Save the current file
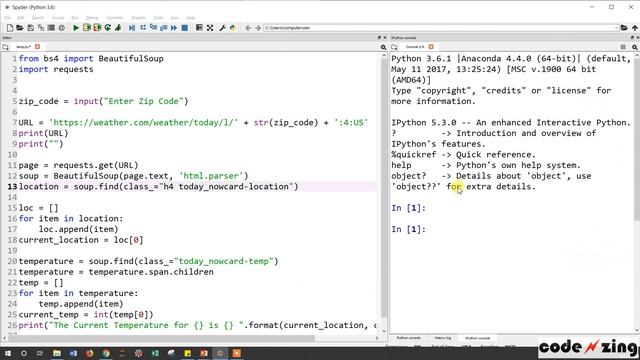Screen dimensions: 640x360 point(30,28)
